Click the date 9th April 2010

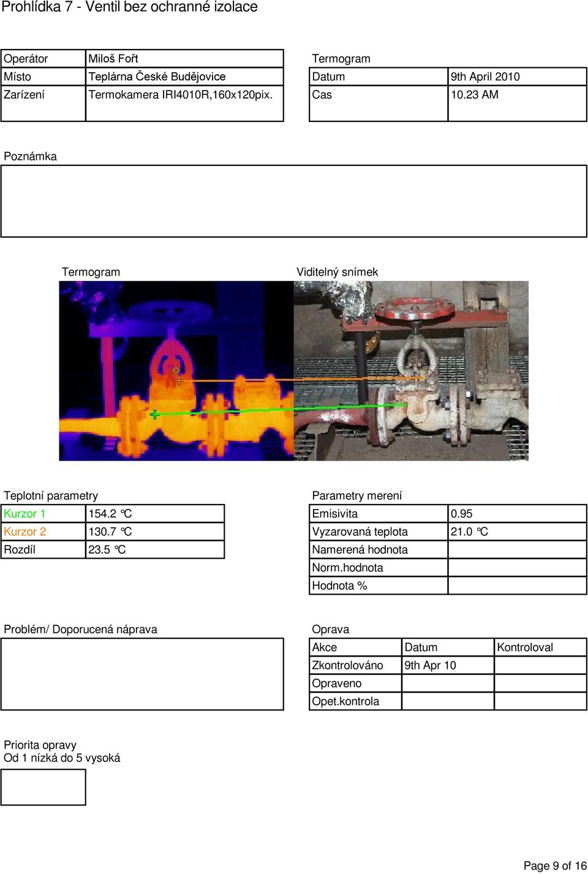click(485, 77)
